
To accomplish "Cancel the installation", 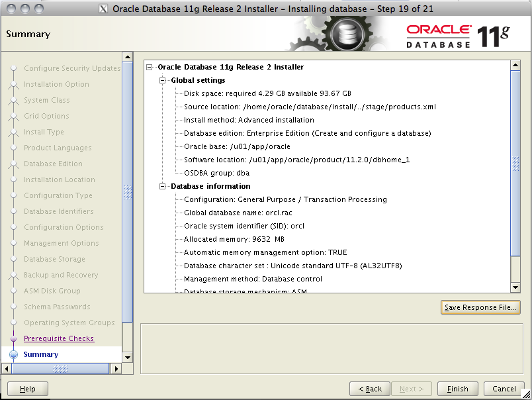I will click(504, 389).
